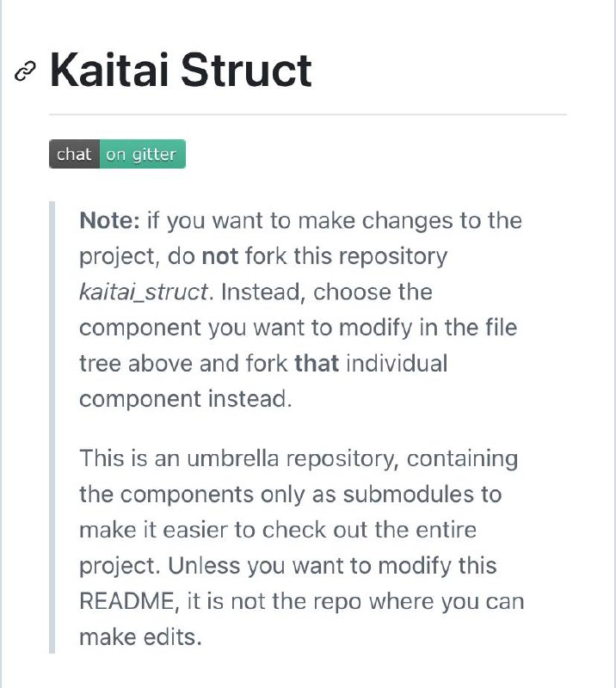This screenshot has width=616, height=688.
Task: Click the dark gray "chat" badge segment
Action: 74,154
